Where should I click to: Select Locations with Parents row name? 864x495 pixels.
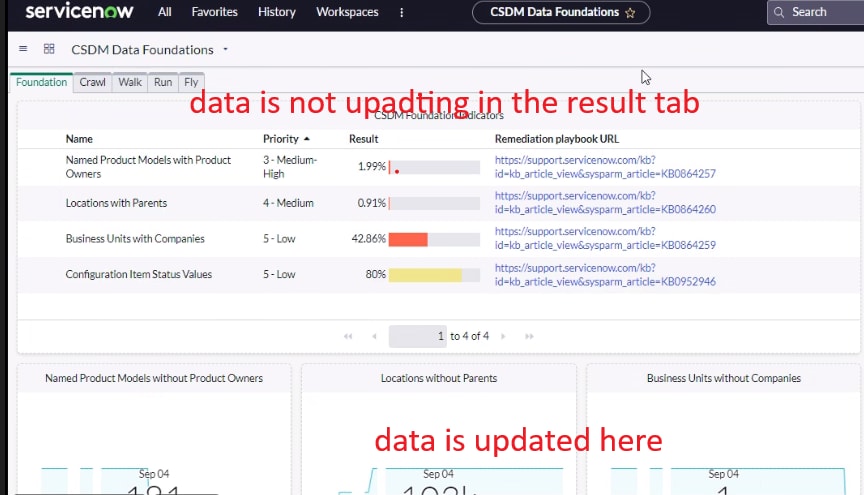click(x=116, y=203)
